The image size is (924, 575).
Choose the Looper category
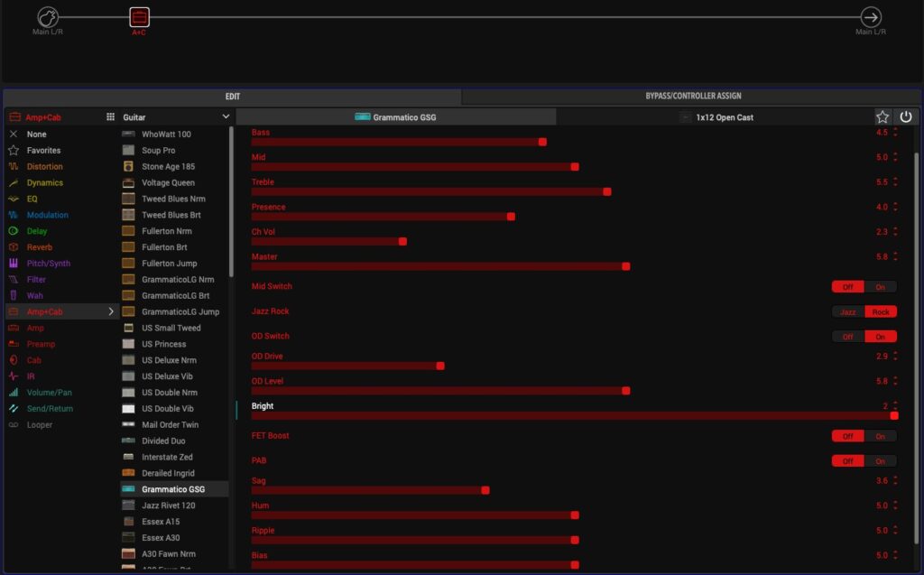coord(40,425)
